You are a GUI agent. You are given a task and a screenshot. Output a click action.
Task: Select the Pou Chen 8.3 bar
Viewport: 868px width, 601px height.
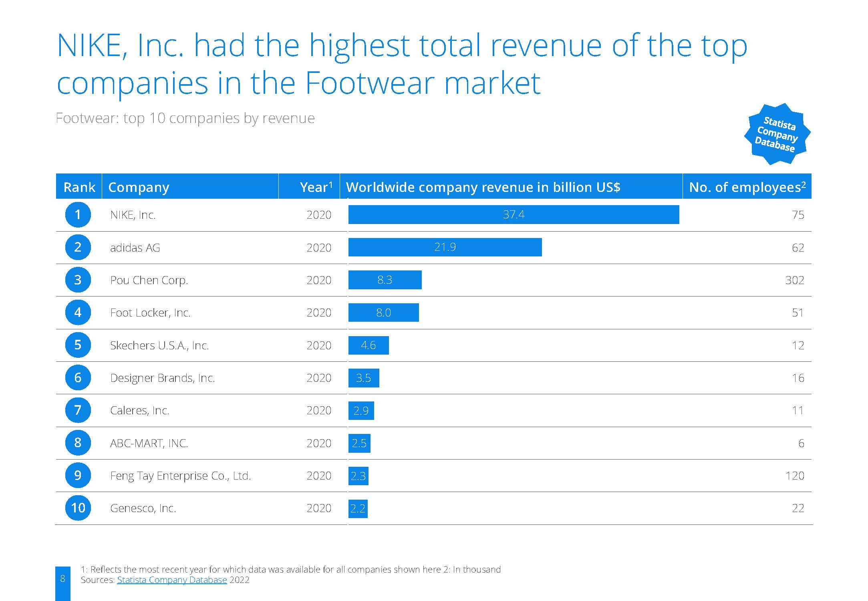385,280
